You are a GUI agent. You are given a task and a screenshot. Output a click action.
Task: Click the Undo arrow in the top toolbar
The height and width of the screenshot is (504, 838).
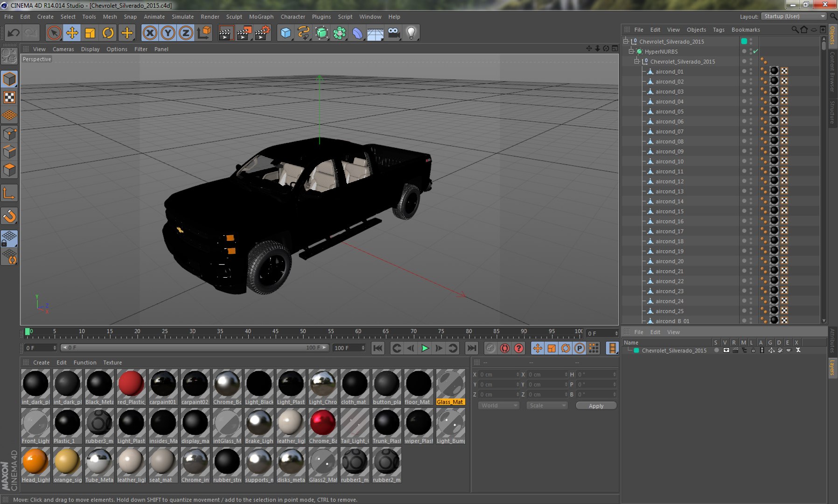point(14,33)
